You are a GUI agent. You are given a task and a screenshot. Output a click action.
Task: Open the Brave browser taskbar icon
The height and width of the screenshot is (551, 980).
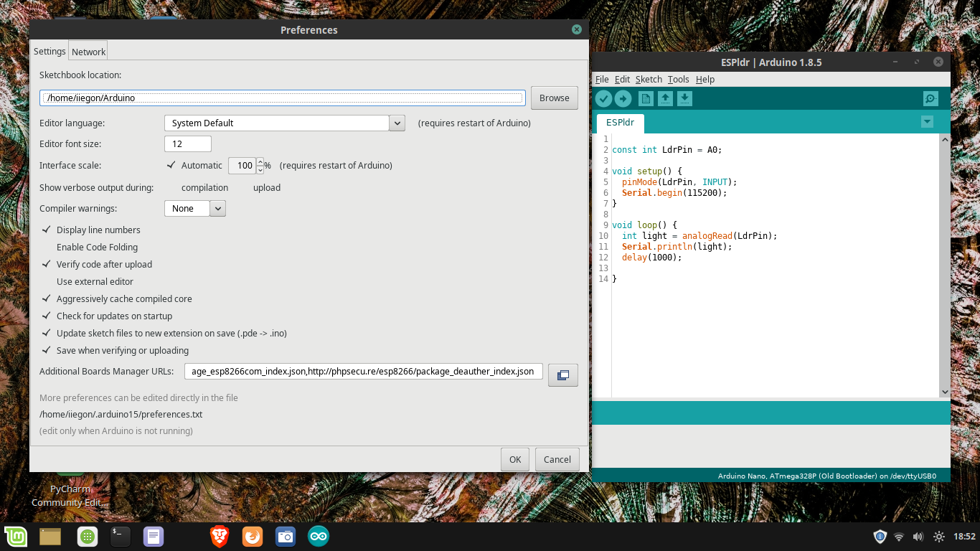[x=219, y=536]
